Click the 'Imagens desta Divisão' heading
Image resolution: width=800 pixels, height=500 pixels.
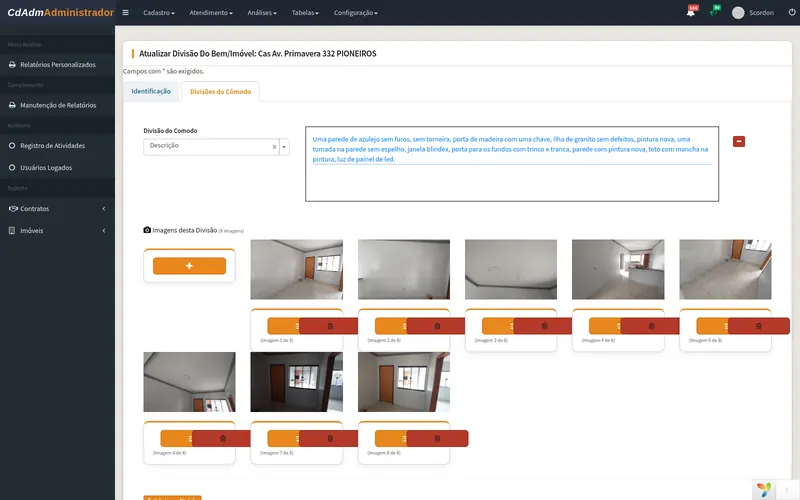pyautogui.click(x=185, y=230)
